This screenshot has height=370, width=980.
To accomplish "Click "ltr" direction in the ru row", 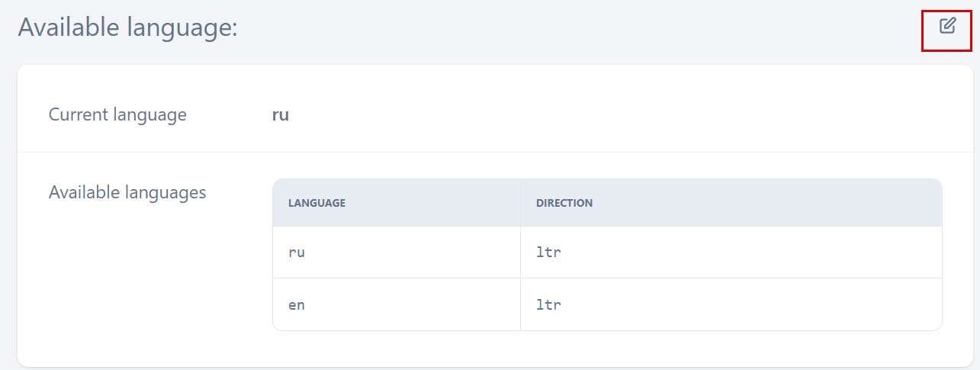I will point(548,253).
